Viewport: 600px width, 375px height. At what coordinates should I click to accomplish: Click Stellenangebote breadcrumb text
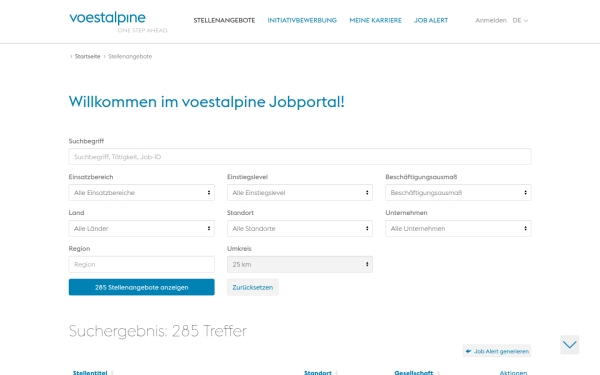coord(130,56)
